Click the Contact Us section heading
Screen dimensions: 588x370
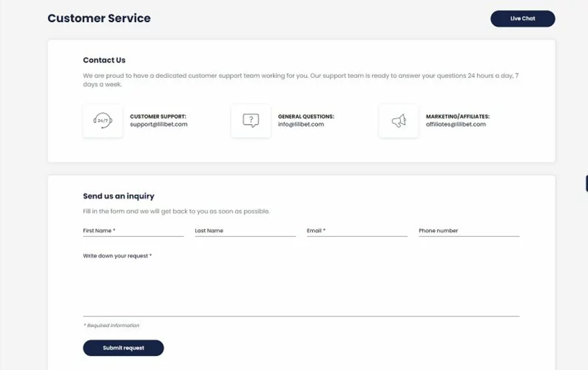(x=104, y=60)
